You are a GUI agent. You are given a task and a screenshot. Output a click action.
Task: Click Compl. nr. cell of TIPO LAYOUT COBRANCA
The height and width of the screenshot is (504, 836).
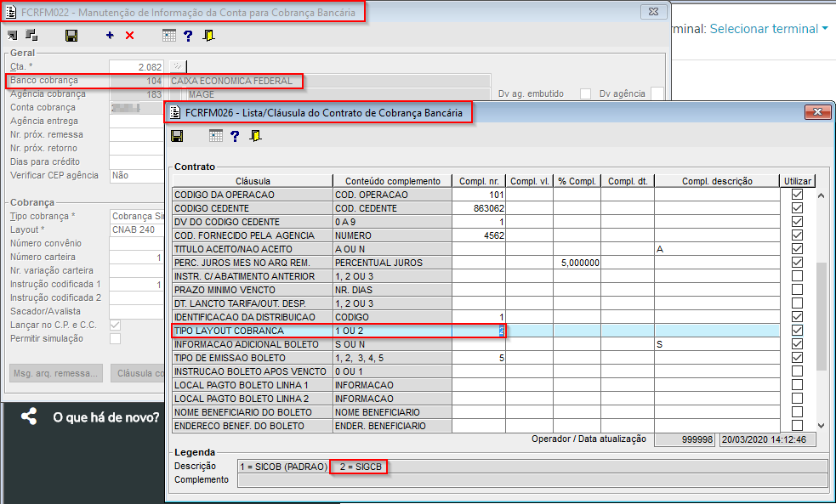pos(479,331)
